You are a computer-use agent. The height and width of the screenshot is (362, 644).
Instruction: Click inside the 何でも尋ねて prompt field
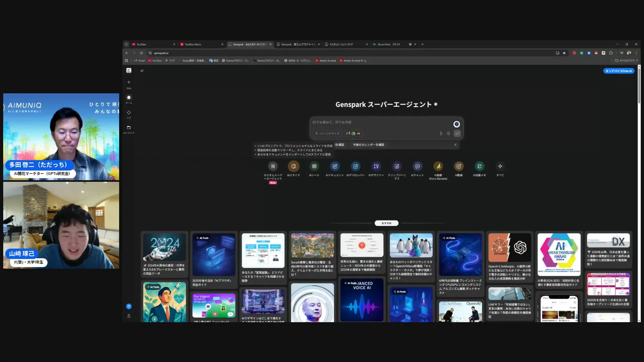369,123
